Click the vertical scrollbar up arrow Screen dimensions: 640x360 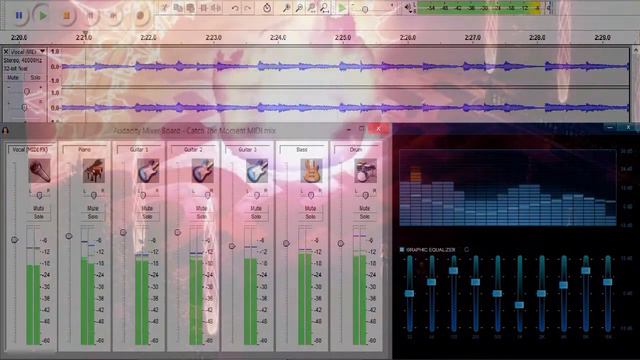636,50
